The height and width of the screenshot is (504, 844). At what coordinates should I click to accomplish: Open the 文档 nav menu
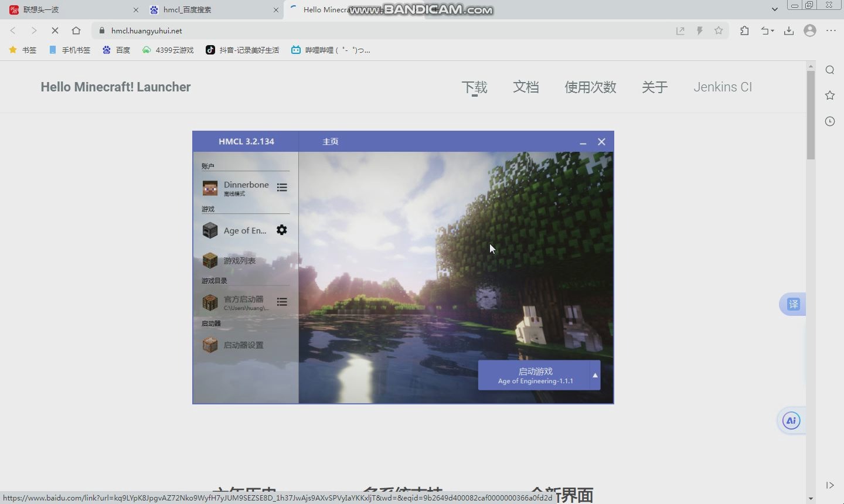tap(526, 87)
